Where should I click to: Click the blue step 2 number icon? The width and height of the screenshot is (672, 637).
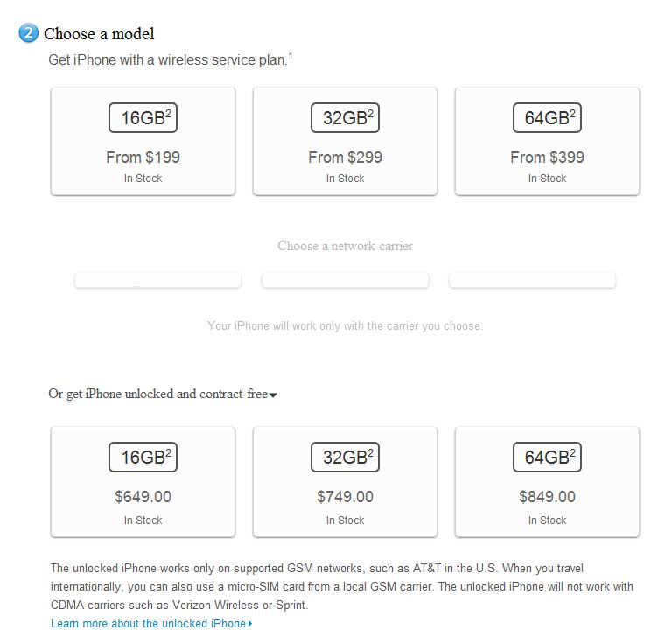tap(28, 33)
